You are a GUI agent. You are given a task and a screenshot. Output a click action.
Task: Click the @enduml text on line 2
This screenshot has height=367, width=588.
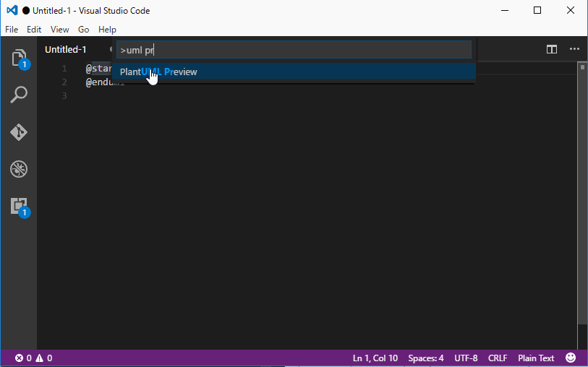pyautogui.click(x=105, y=82)
